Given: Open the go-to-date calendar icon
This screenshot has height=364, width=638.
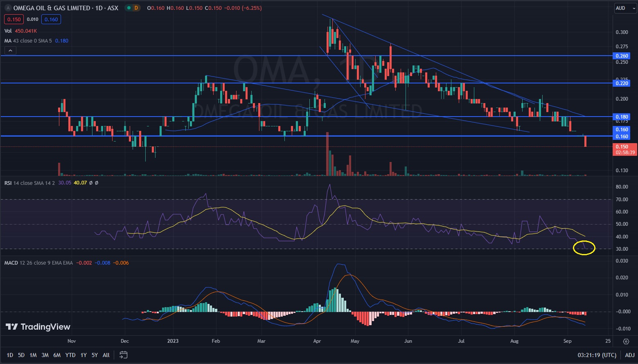Looking at the screenshot, I should point(124,355).
